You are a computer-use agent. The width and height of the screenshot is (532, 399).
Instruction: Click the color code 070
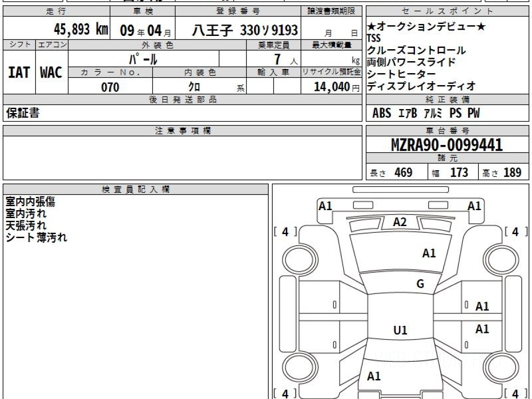110,87
